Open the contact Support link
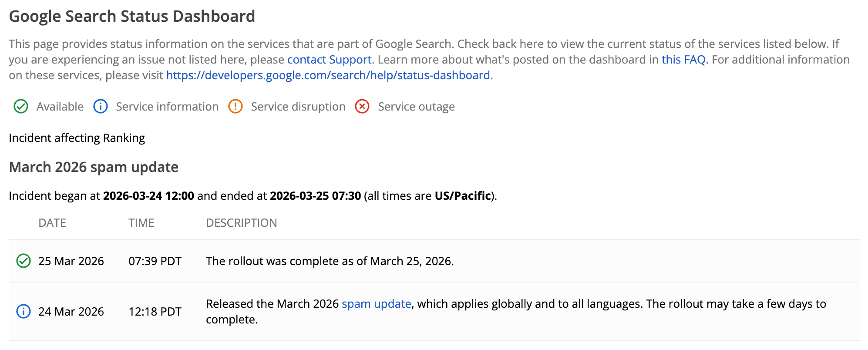Screen dimensions: 868x350 (329, 60)
